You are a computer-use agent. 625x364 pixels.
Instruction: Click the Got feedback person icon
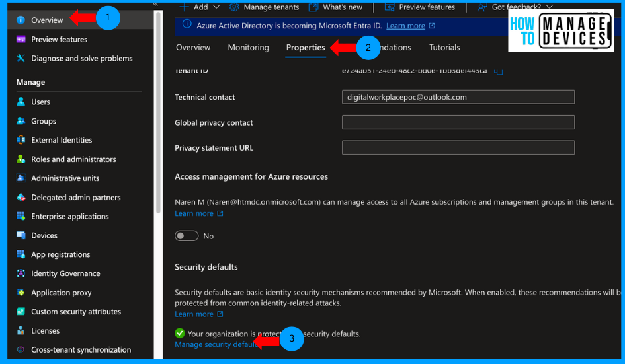pyautogui.click(x=482, y=7)
